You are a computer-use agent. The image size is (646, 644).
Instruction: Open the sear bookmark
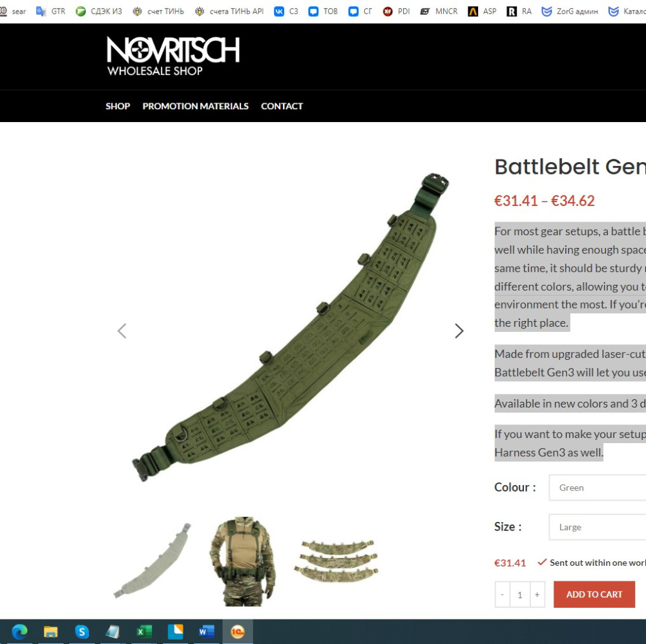[13, 11]
